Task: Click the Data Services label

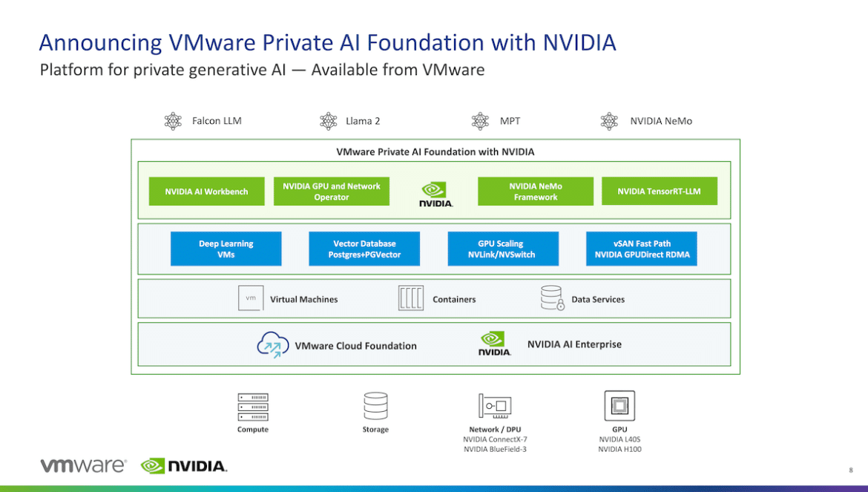Action: tap(598, 299)
